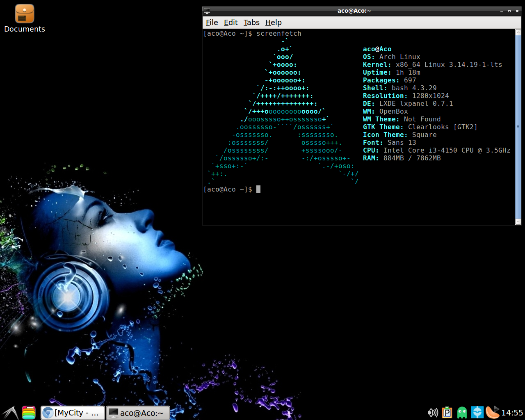Open the LXDE start menu launcher

[x=10, y=413]
